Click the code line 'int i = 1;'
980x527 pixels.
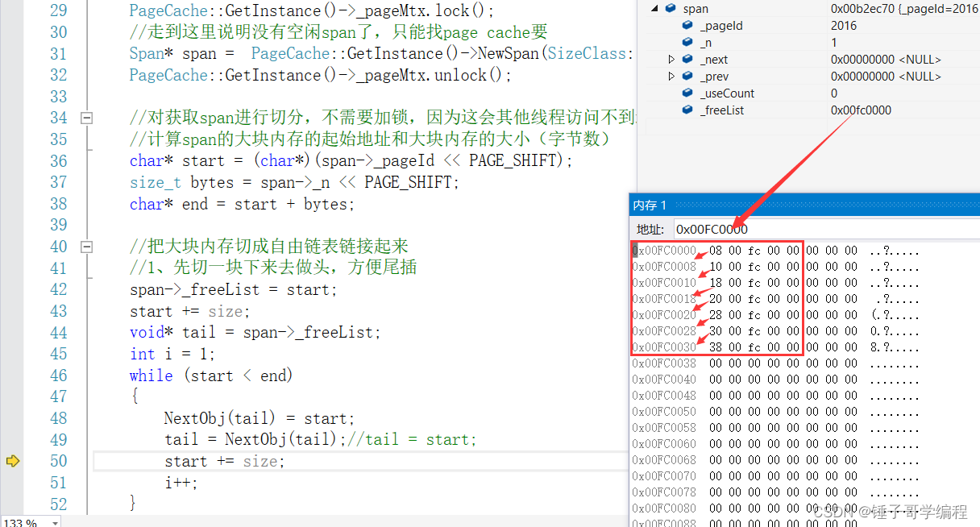tap(172, 354)
